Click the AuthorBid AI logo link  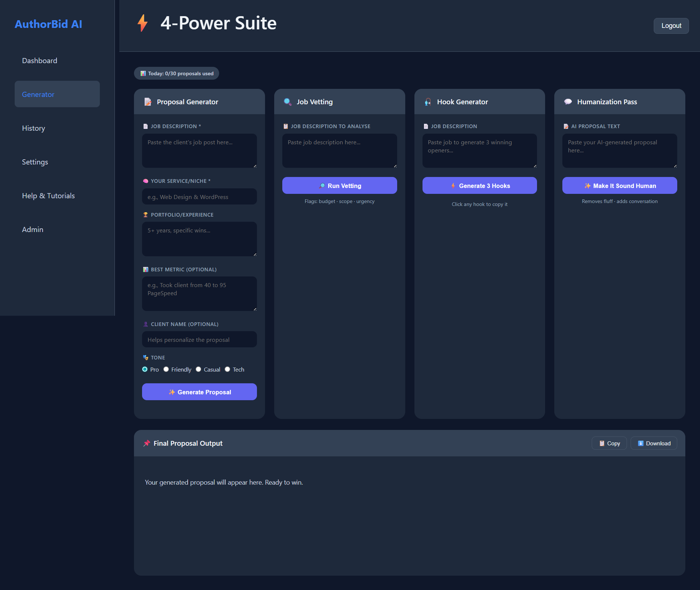pyautogui.click(x=48, y=24)
